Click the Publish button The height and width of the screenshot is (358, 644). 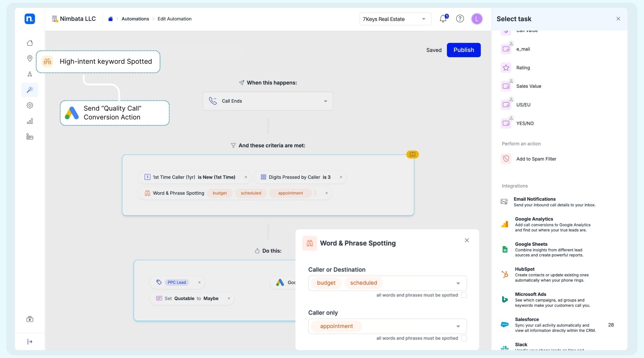464,50
